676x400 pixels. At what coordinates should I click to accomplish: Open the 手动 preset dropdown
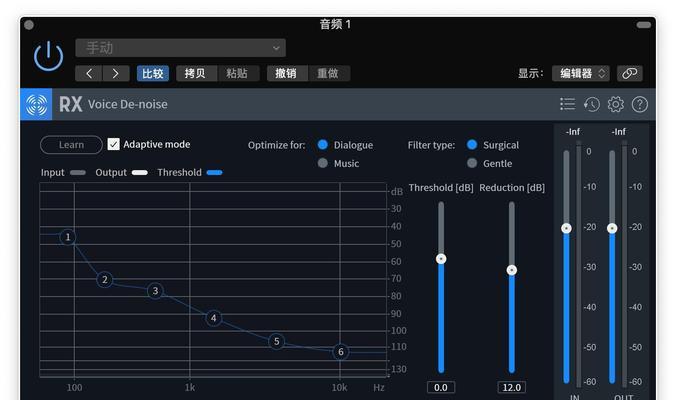(x=180, y=48)
